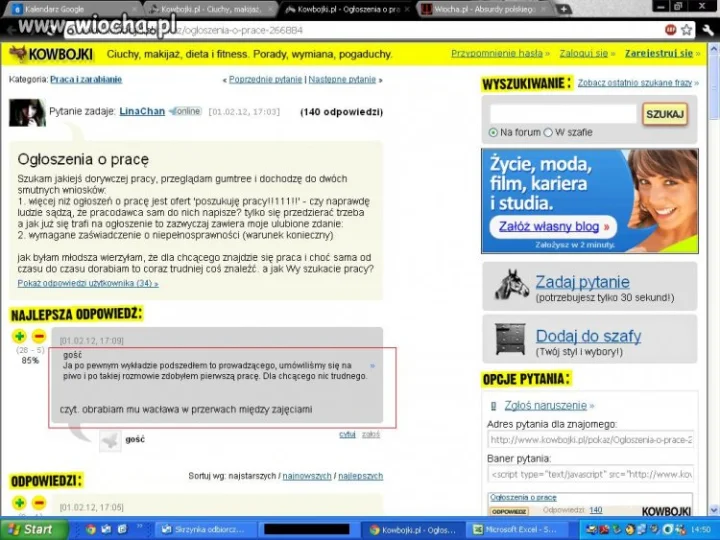The width and height of the screenshot is (720, 540).
Task: Click scrollbar down arrow on page
Action: click(x=714, y=510)
